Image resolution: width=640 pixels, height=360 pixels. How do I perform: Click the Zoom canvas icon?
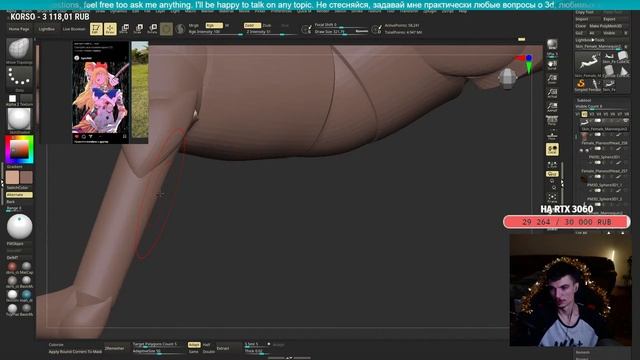pos(552,79)
